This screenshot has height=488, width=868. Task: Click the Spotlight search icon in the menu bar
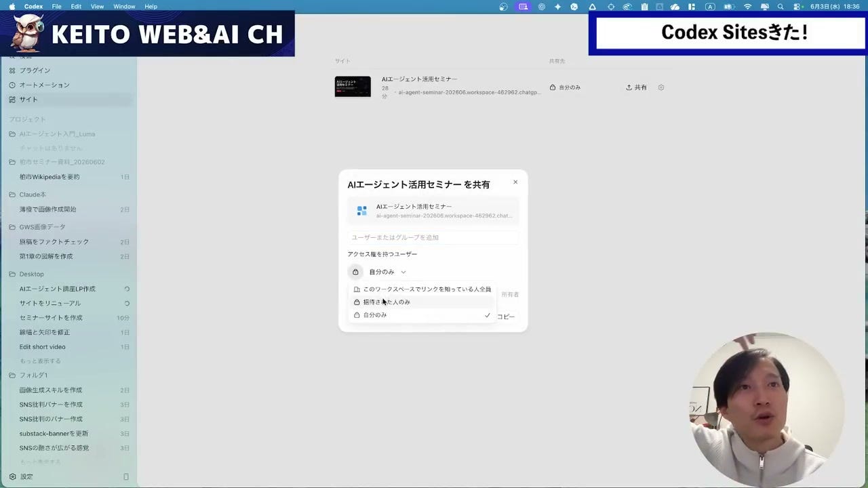781,6
